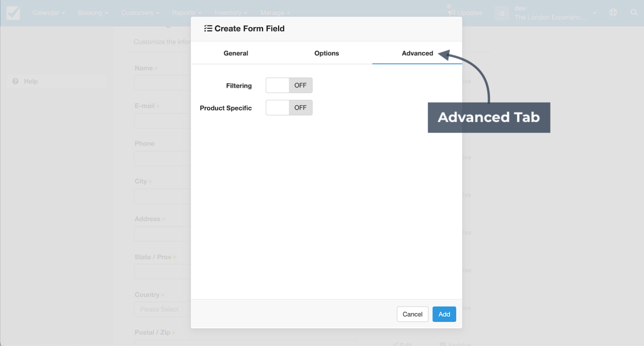The width and height of the screenshot is (644, 346).
Task: Click the dev user avatar
Action: click(x=502, y=13)
